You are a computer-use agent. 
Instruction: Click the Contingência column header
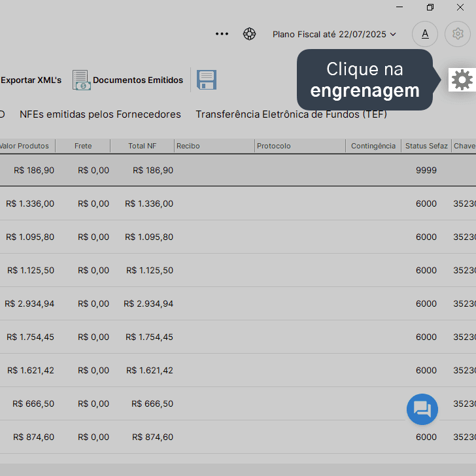coord(373,146)
